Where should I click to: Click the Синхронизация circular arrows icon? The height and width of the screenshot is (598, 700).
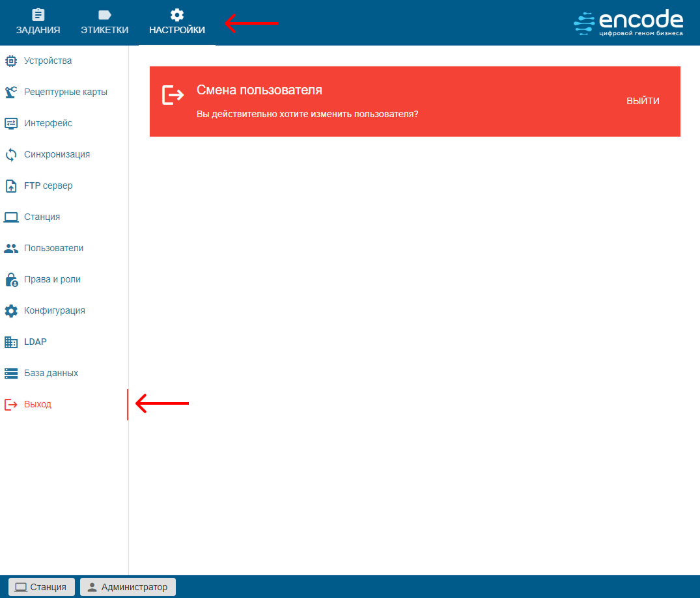[11, 155]
